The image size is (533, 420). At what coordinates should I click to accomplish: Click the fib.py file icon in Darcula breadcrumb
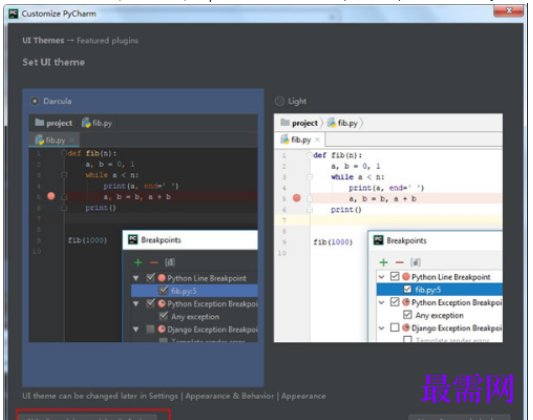86,123
